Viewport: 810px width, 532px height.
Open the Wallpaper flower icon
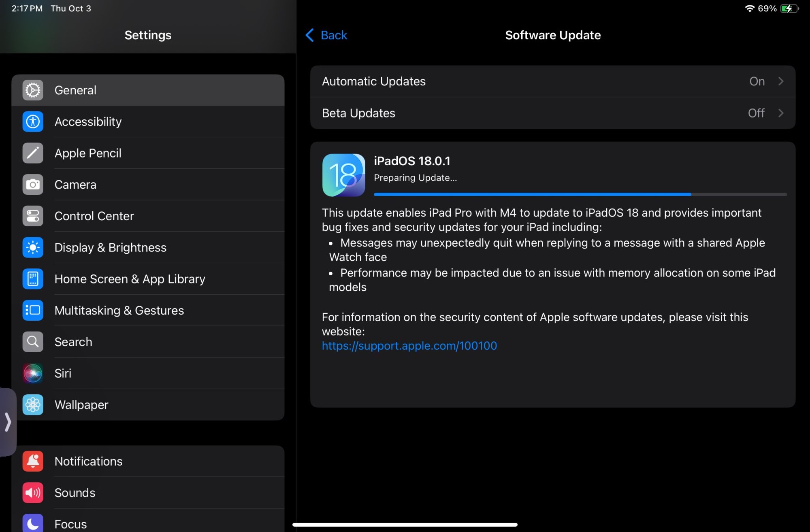[33, 404]
